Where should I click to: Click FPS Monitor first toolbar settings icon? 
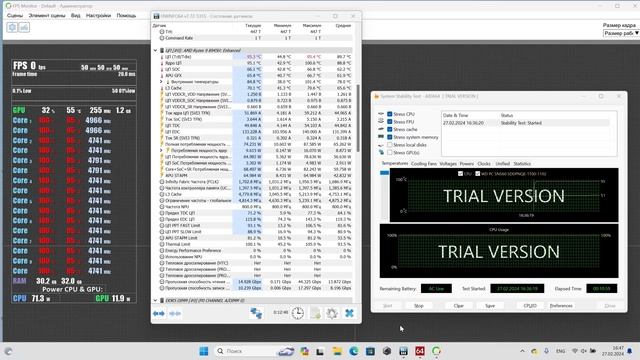(12, 27)
